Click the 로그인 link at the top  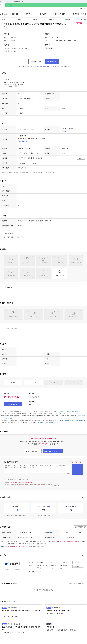click(81, 9)
